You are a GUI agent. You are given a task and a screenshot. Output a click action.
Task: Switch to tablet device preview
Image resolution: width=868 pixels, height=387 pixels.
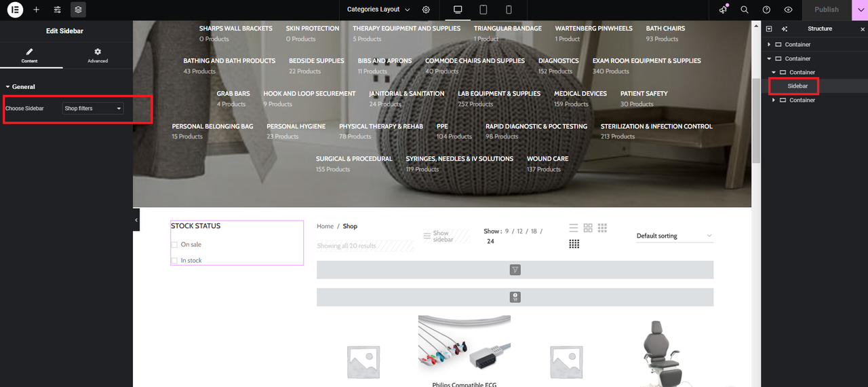(x=483, y=10)
